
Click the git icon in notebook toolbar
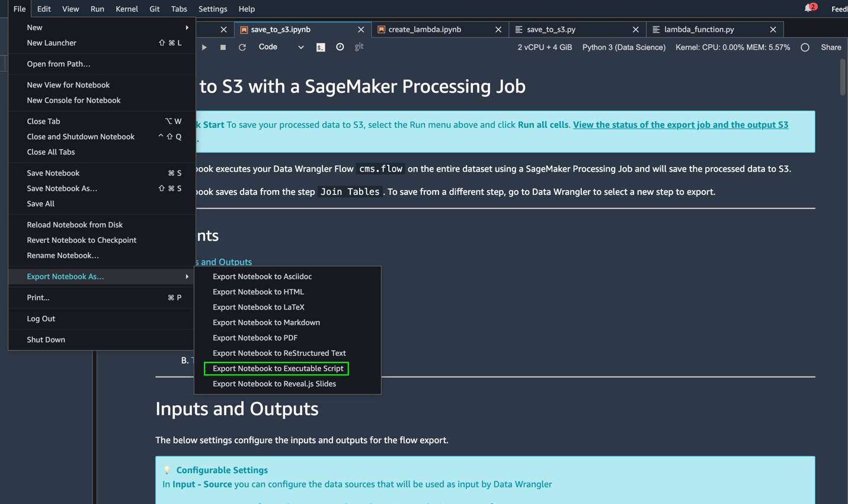pyautogui.click(x=359, y=47)
